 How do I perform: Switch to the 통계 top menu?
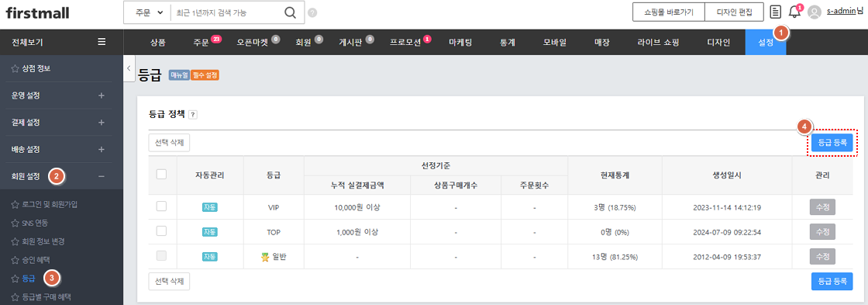coord(508,42)
